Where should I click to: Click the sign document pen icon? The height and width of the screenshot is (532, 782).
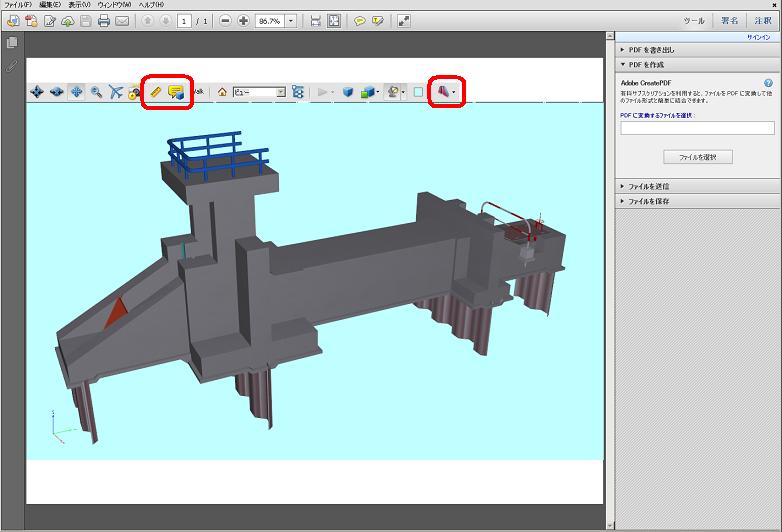[50, 21]
